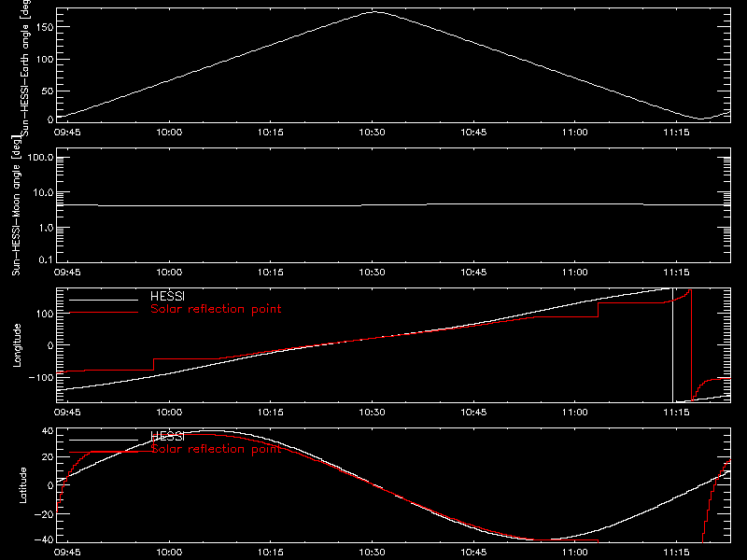Screen dimensions: 747x560
Task: Click the 11:15 label under the Earth angle plot
Action: 676,133
